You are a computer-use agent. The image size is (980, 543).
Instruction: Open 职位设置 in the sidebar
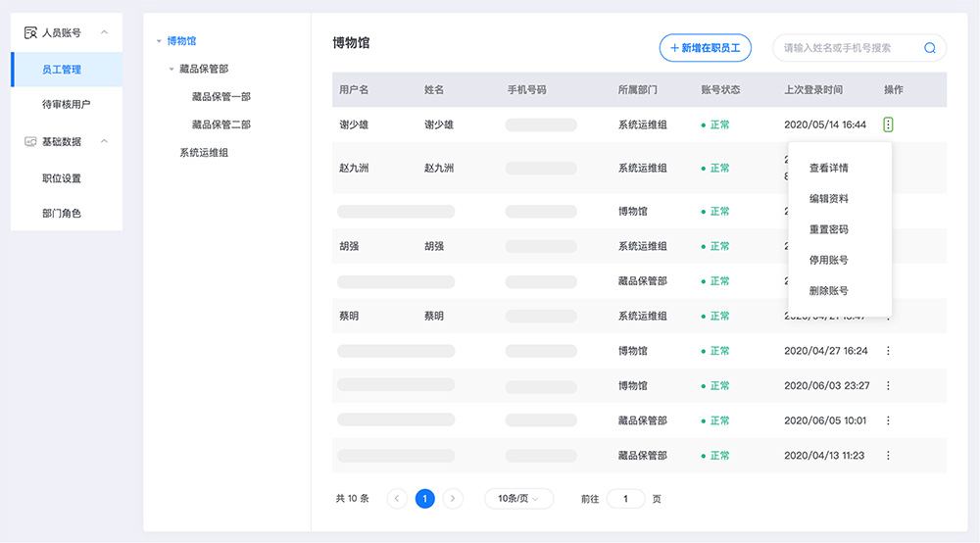click(x=61, y=178)
